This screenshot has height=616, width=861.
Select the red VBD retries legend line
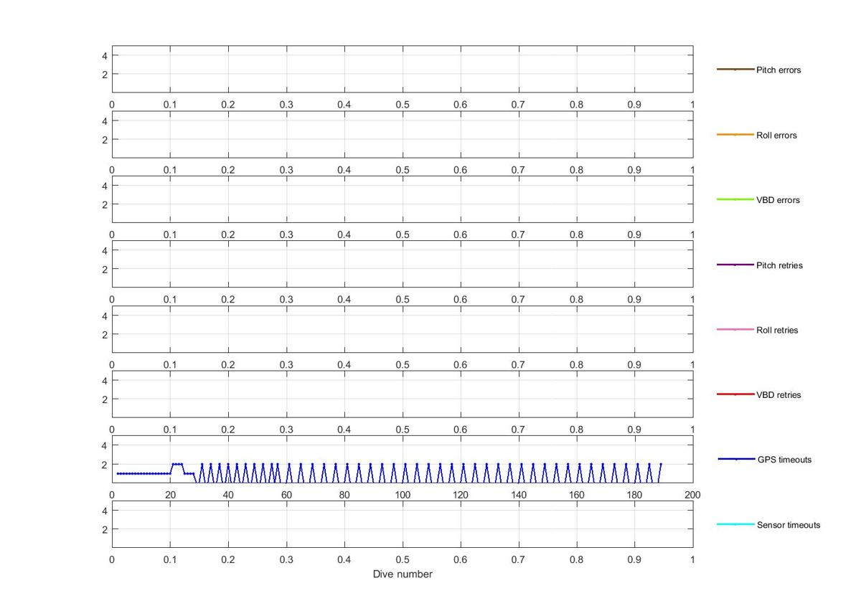point(735,394)
